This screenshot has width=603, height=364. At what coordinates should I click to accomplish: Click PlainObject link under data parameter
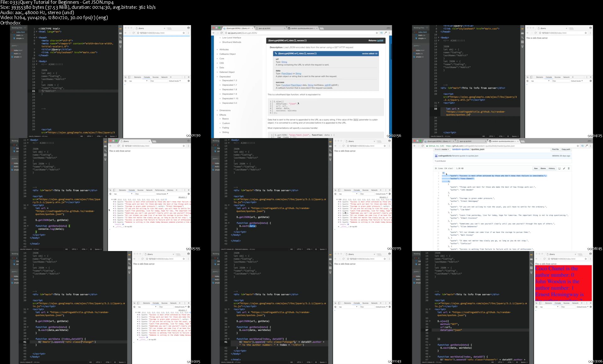(x=287, y=73)
